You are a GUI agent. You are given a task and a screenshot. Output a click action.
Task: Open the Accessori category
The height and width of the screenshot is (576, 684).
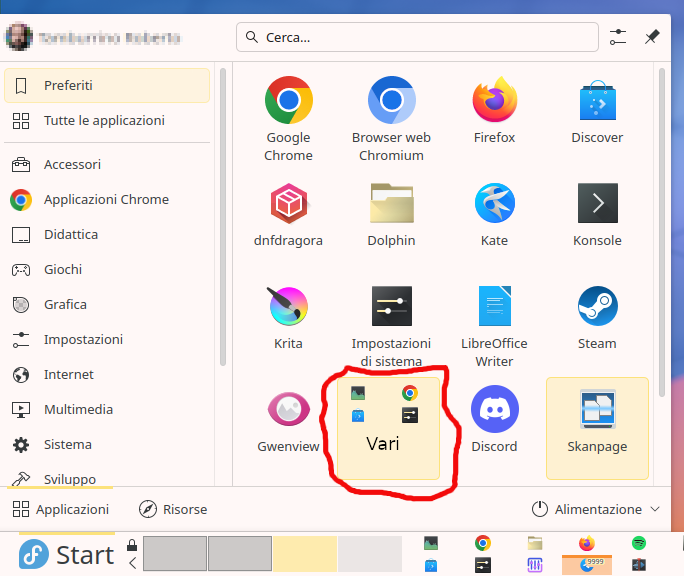107,165
